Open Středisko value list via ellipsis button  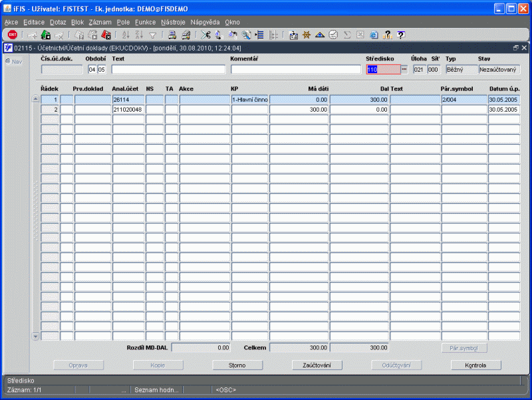[404, 69]
